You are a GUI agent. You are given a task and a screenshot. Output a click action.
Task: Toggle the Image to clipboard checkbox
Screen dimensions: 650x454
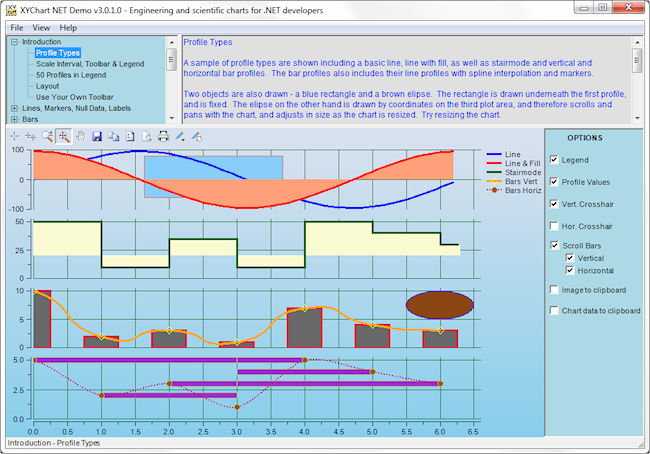point(555,290)
